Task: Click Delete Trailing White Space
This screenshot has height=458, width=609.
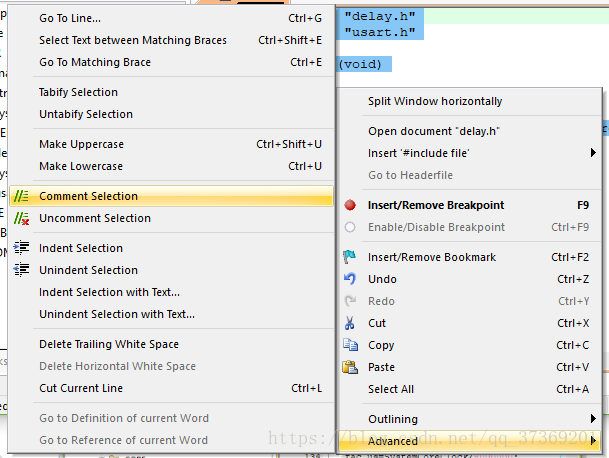Action: click(110, 344)
